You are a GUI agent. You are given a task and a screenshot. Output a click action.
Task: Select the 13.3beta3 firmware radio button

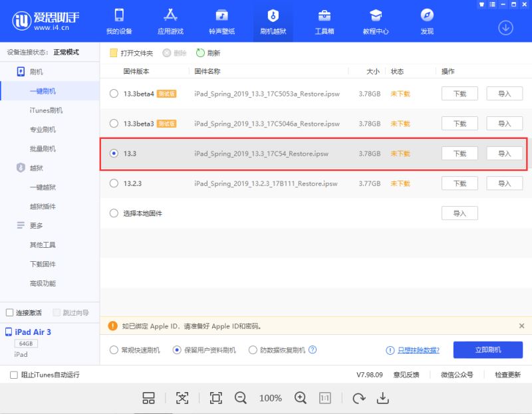(114, 124)
